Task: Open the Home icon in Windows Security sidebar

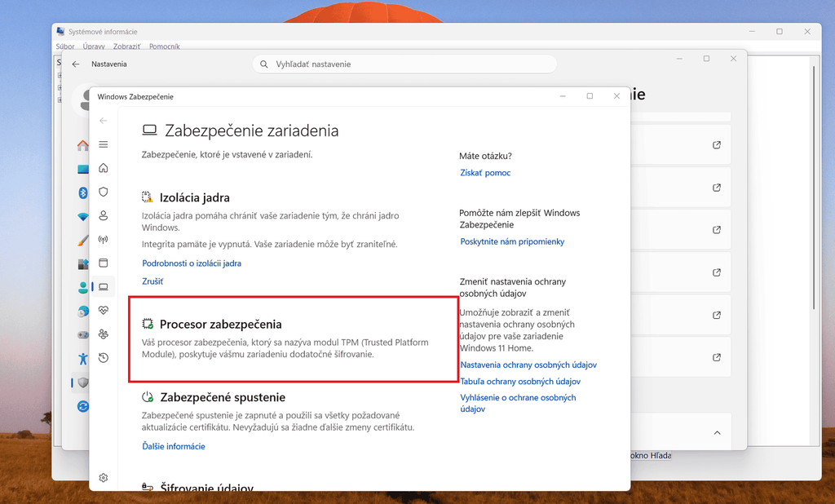Action: click(104, 168)
